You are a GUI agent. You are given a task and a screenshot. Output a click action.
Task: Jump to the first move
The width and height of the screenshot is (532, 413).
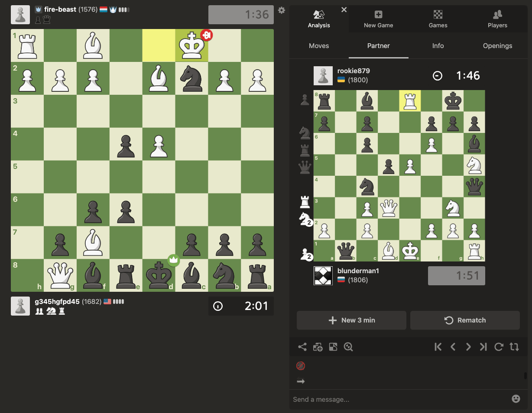(x=438, y=347)
